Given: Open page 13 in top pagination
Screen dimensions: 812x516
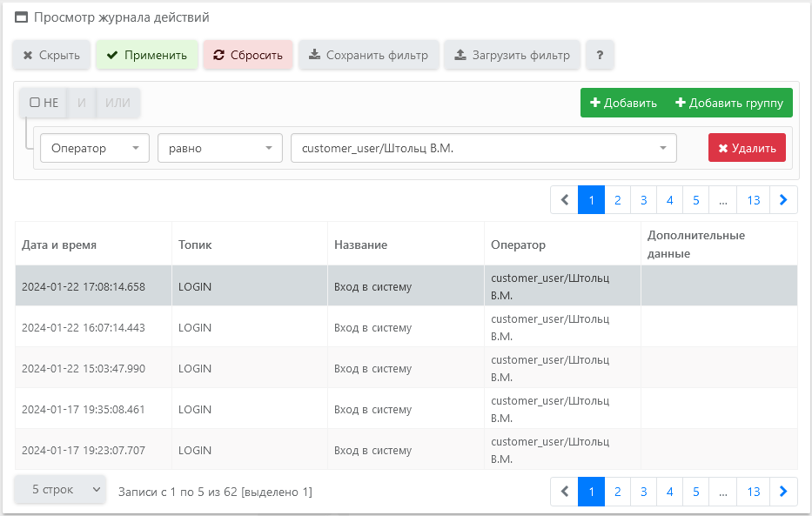Looking at the screenshot, I should (x=753, y=200).
